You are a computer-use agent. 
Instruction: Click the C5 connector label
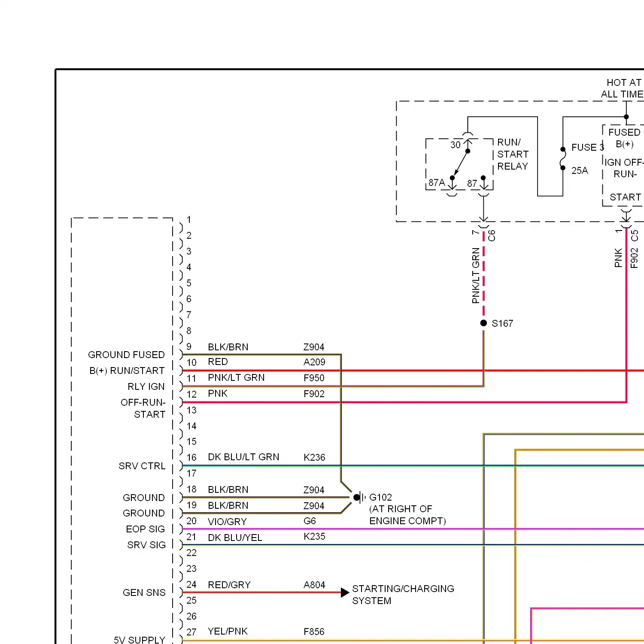click(635, 236)
